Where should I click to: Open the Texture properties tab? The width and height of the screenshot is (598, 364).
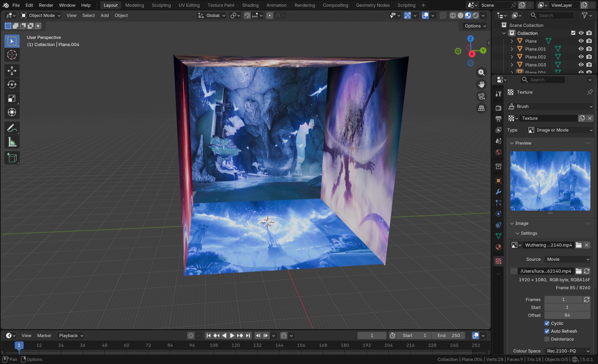[498, 261]
